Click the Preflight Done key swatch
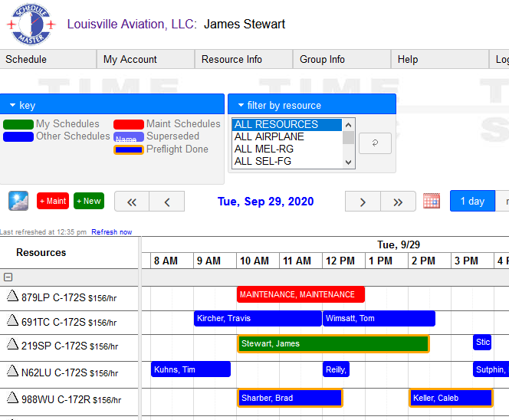The image size is (509, 420). click(129, 149)
